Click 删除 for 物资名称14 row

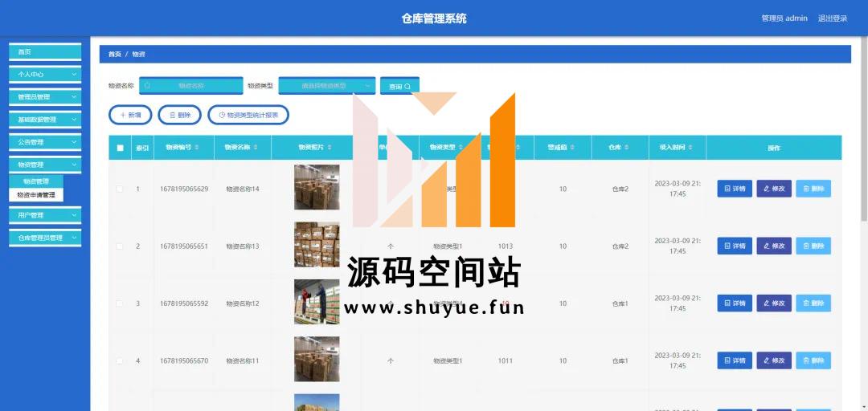tap(813, 189)
